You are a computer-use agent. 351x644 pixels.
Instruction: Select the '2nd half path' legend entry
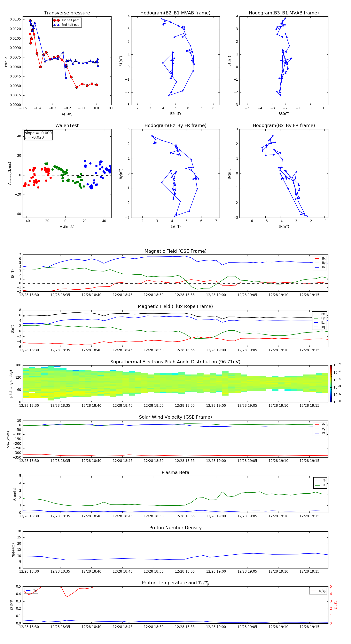(67, 25)
